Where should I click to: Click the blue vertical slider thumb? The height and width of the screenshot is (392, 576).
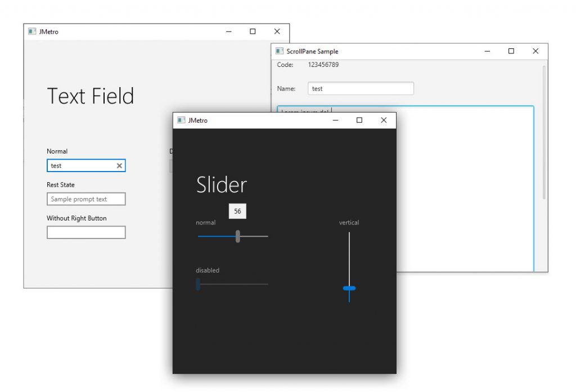349,288
